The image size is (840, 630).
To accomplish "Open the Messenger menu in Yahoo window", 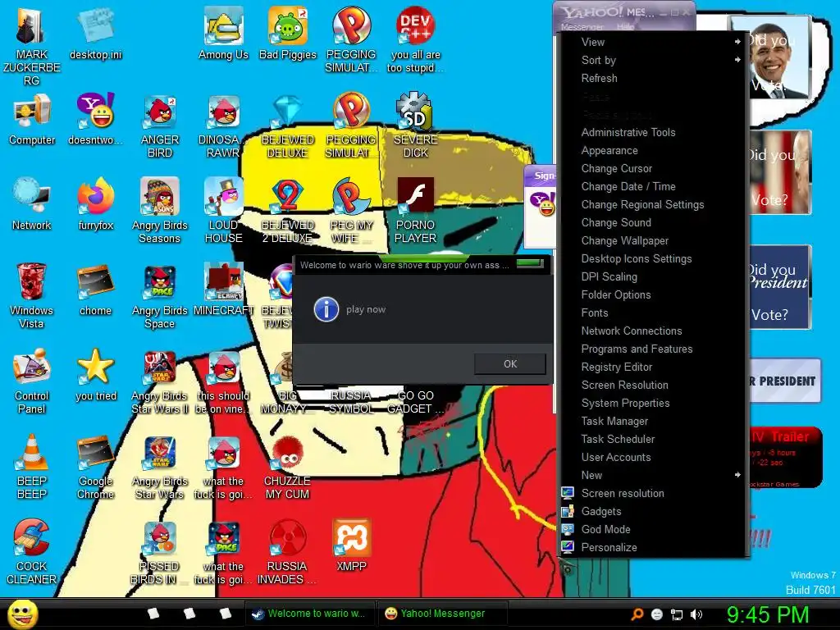I will pos(582,27).
